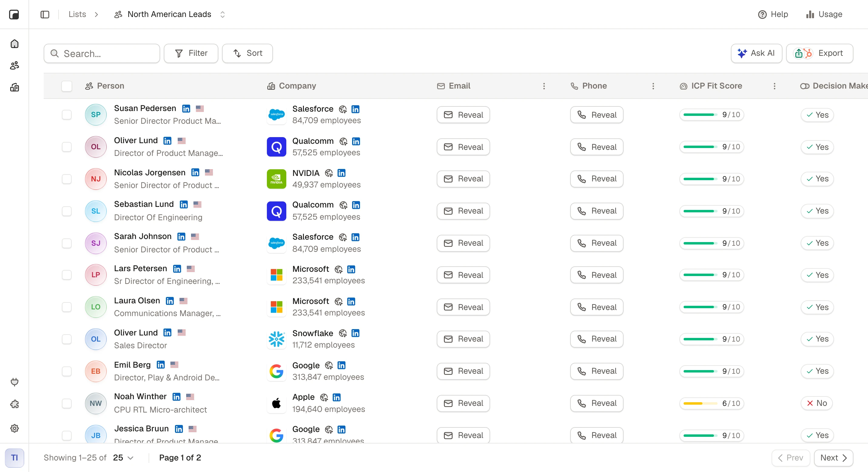
Task: Click the Ask AI button
Action: [756, 53]
